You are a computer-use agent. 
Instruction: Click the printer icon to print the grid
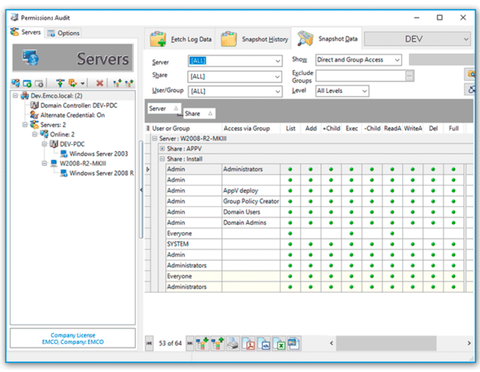click(233, 343)
